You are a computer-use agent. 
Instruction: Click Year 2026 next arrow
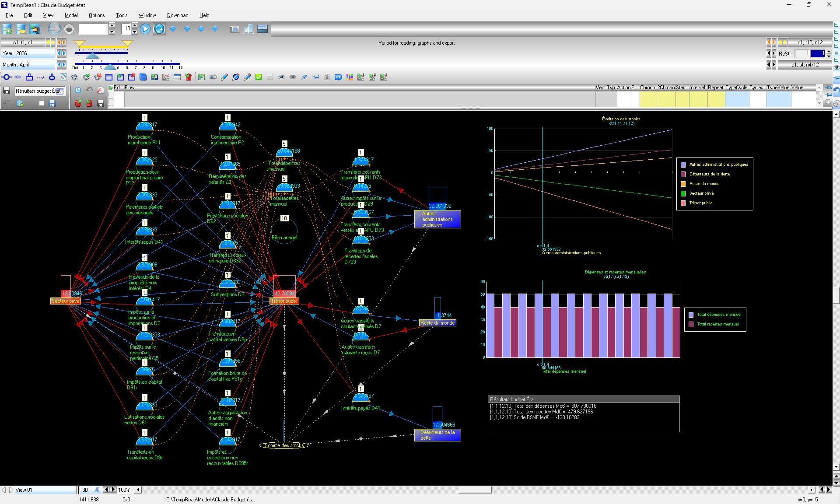(x=64, y=53)
